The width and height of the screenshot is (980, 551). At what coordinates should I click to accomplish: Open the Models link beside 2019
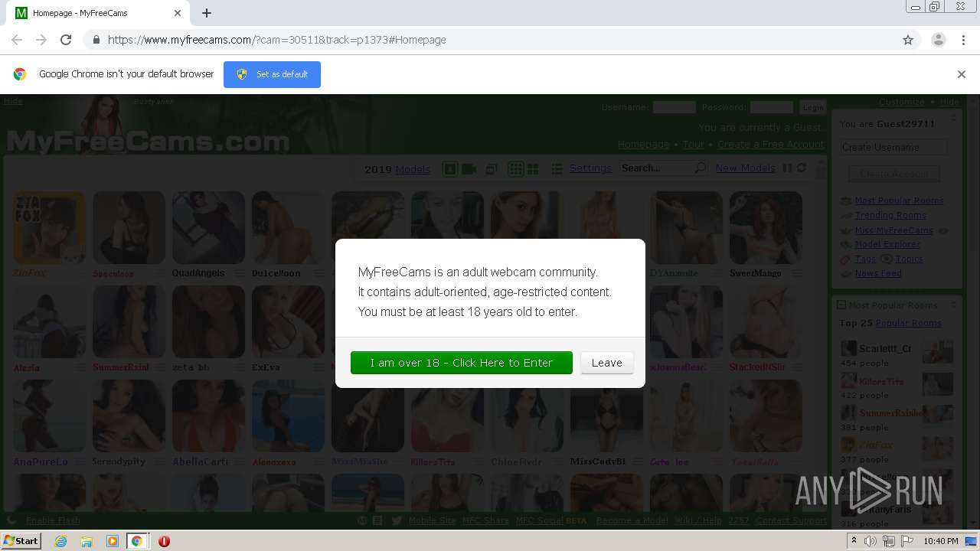click(x=412, y=169)
